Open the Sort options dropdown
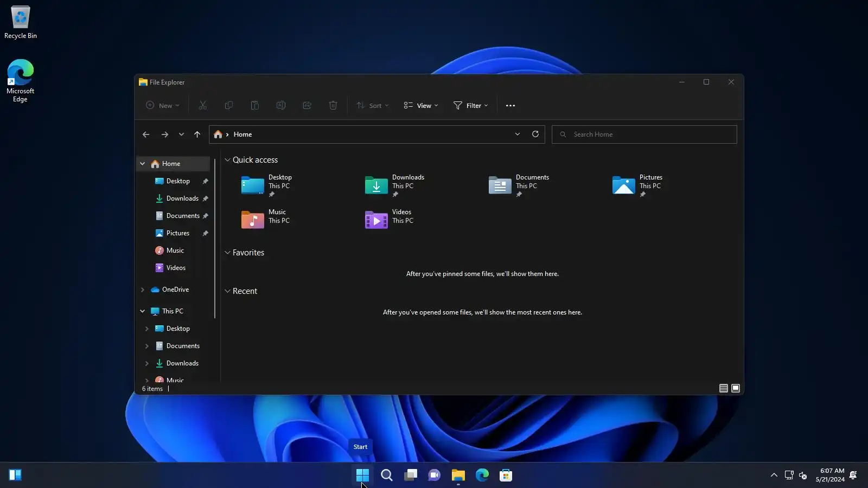This screenshot has width=868, height=488. 373,106
